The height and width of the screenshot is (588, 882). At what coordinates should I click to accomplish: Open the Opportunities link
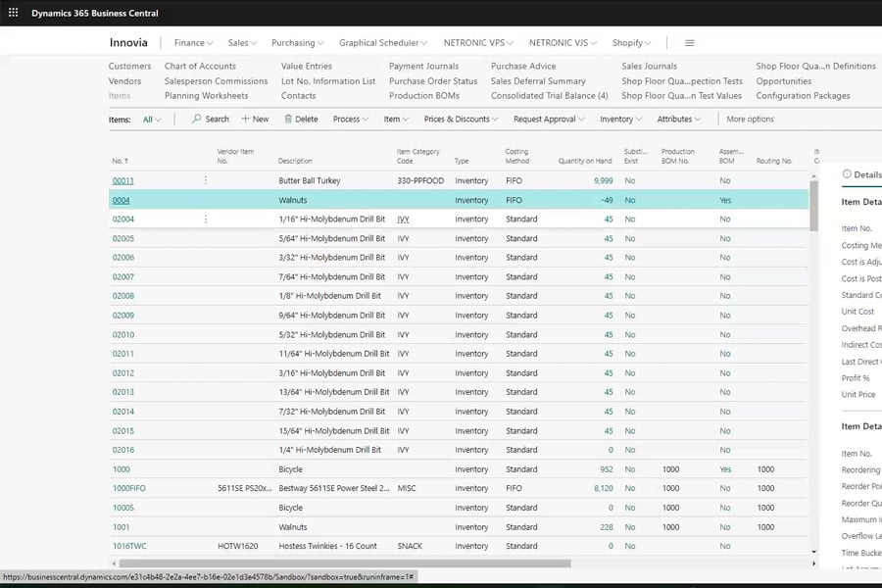pyautogui.click(x=784, y=81)
